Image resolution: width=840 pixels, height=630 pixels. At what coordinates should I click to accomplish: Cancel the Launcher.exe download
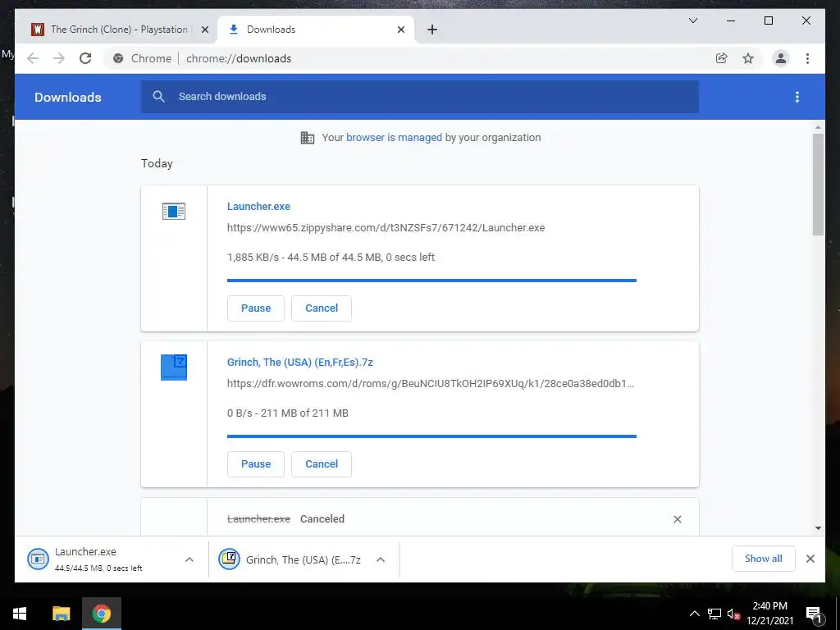click(322, 308)
